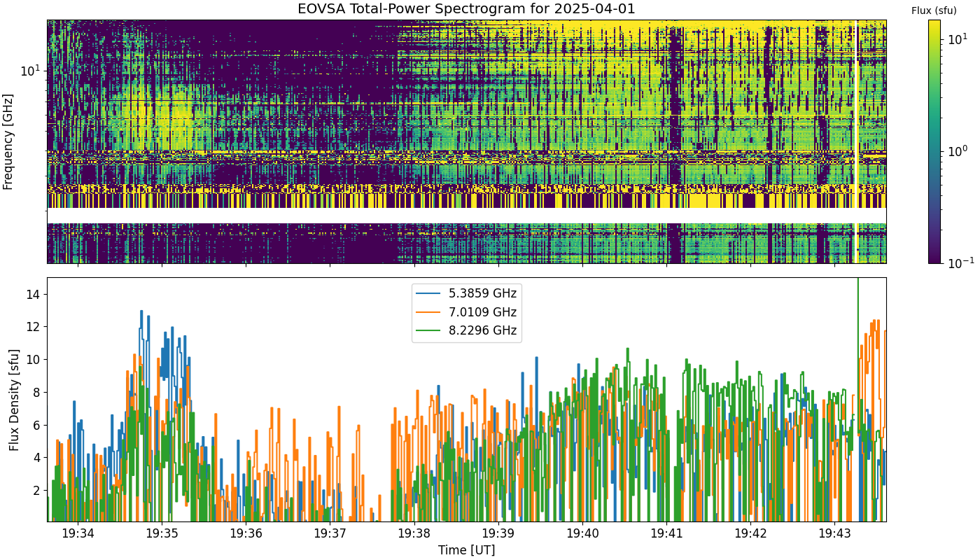The width and height of the screenshot is (980, 560).
Task: Click the Flux (sfu) colorbar label
Action: point(934,10)
